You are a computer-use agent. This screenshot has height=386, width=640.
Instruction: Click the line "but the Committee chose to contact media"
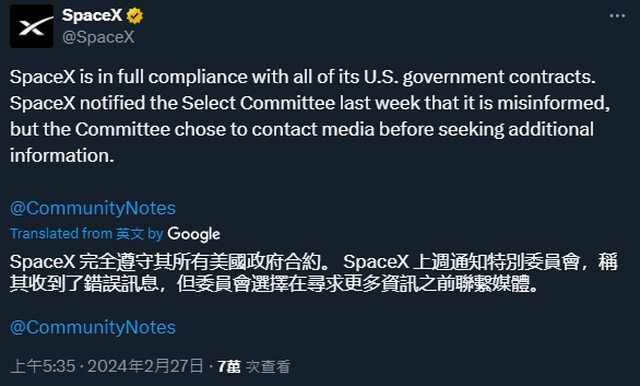tap(302, 129)
